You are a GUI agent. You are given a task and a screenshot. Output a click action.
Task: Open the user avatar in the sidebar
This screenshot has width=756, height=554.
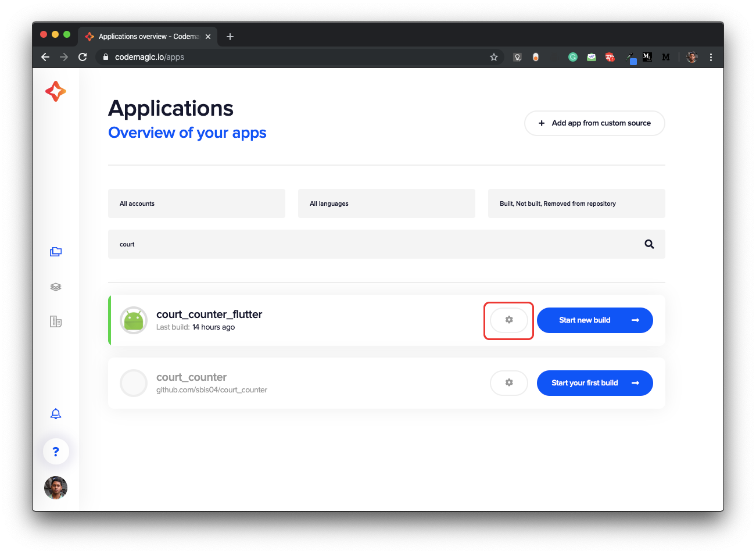[56, 488]
